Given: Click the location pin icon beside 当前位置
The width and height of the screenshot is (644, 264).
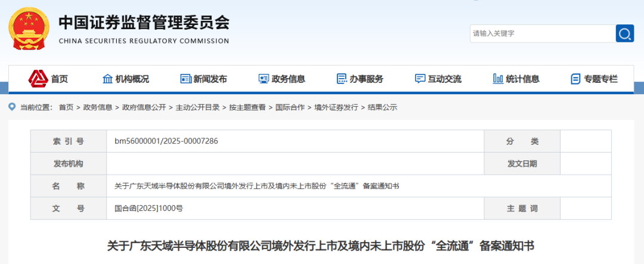Looking at the screenshot, I should 12,107.
